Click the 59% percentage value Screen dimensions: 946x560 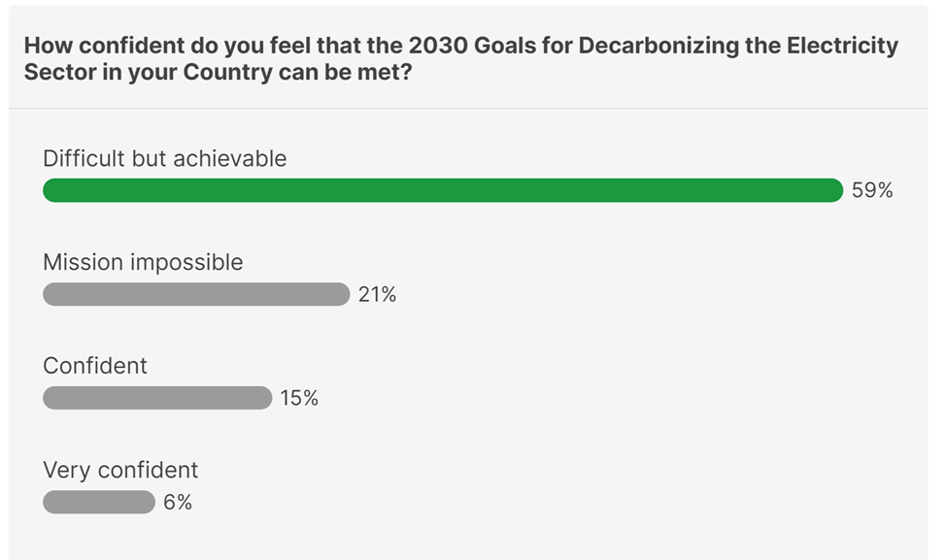(872, 190)
